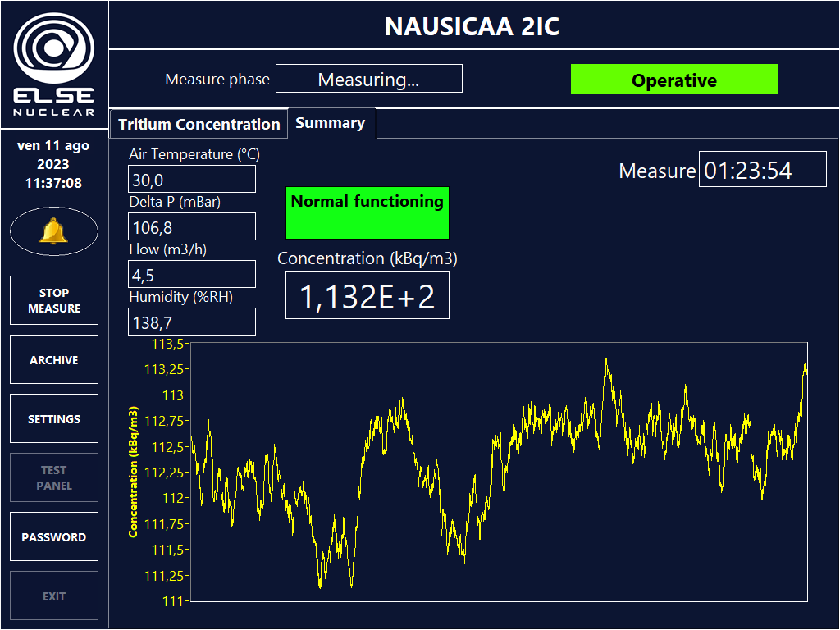Image resolution: width=840 pixels, height=630 pixels.
Task: Click the Air Temperature value field
Action: (192, 180)
